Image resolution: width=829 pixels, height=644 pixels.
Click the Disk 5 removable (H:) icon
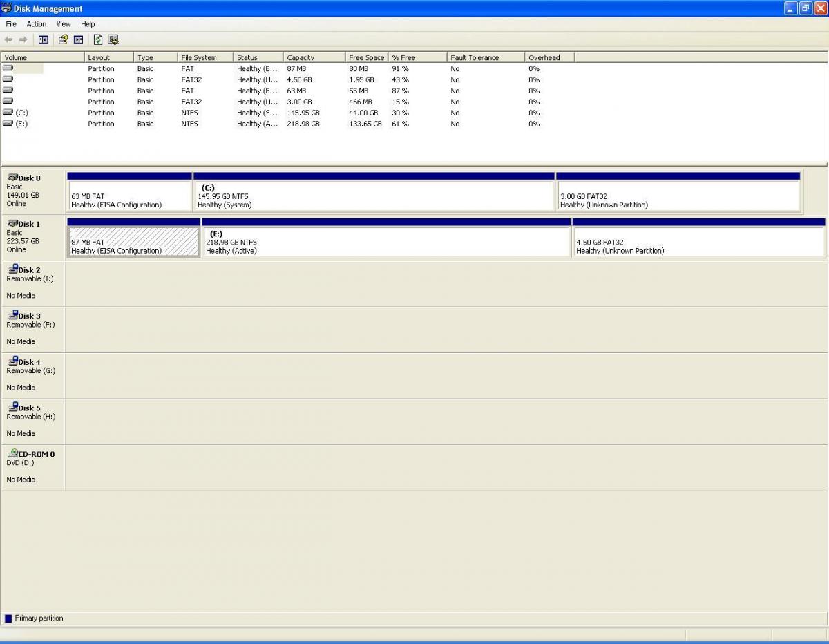click(12, 408)
